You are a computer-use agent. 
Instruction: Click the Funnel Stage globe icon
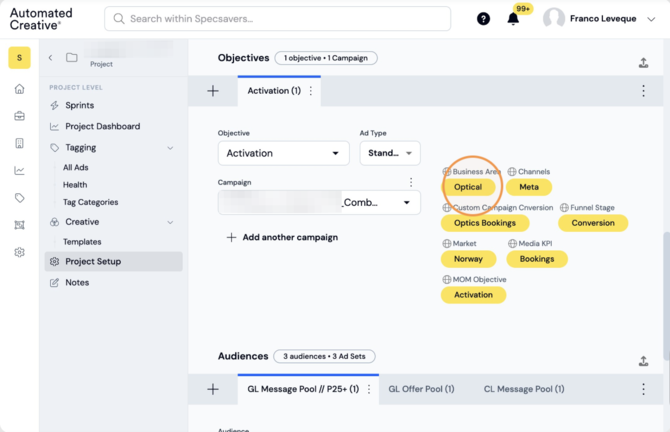(x=564, y=207)
